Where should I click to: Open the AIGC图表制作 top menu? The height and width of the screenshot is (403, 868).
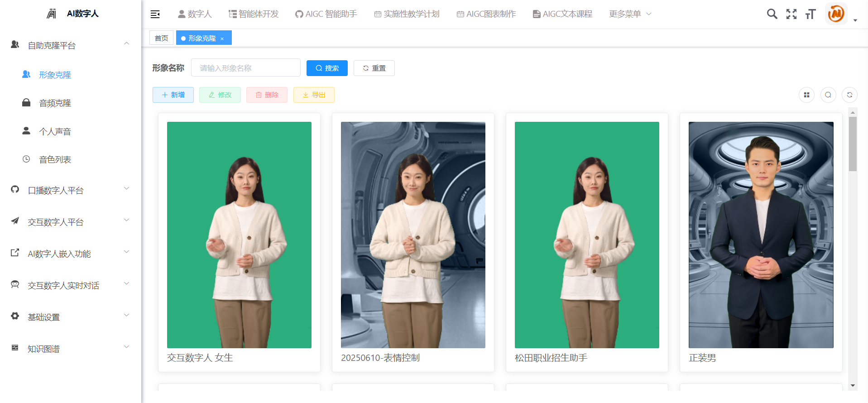(486, 14)
